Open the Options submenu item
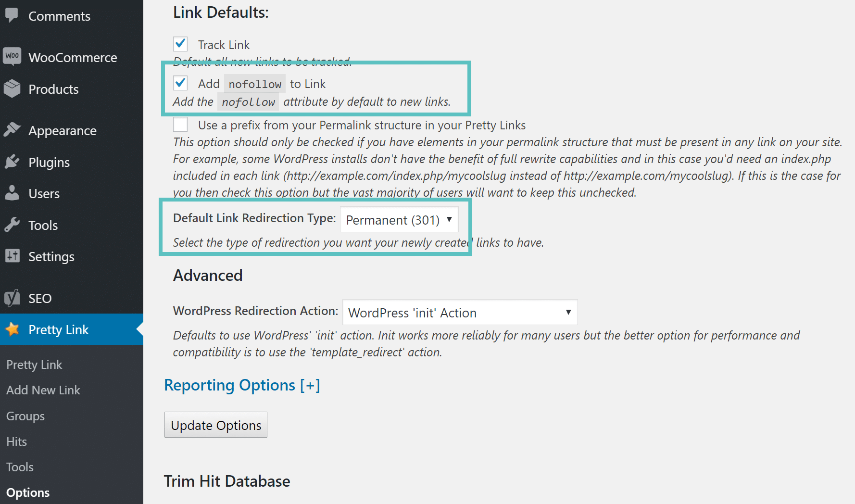Screen dimensions: 855x504 pos(28,492)
